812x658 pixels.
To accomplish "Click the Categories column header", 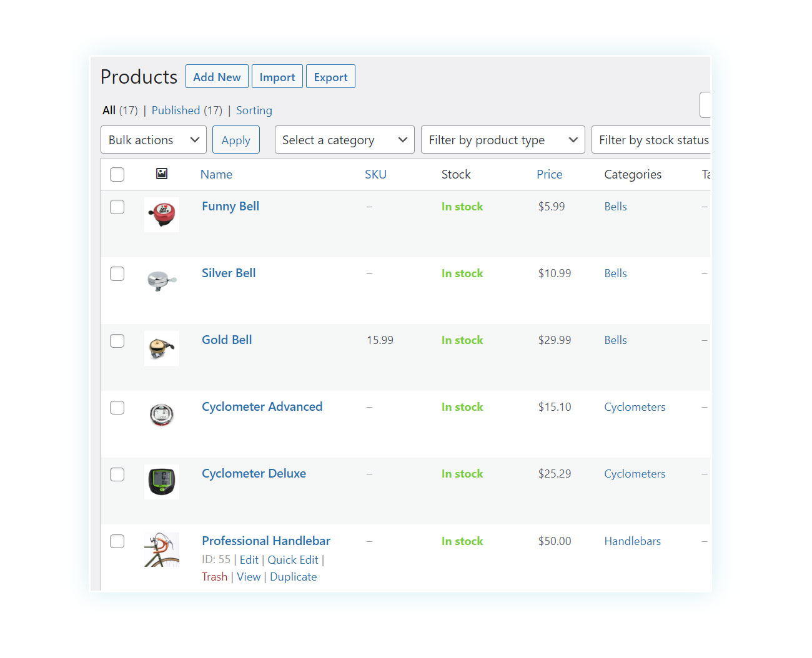I will 633,174.
